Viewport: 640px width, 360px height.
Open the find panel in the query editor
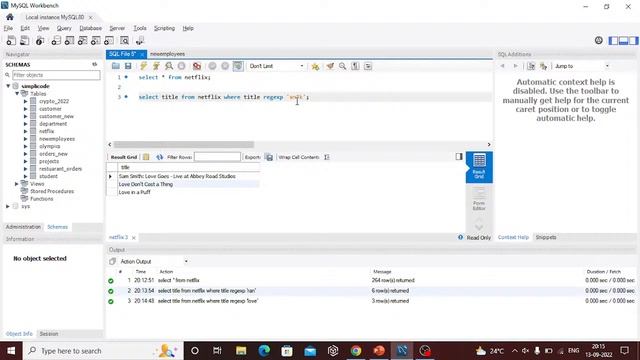[x=342, y=66]
